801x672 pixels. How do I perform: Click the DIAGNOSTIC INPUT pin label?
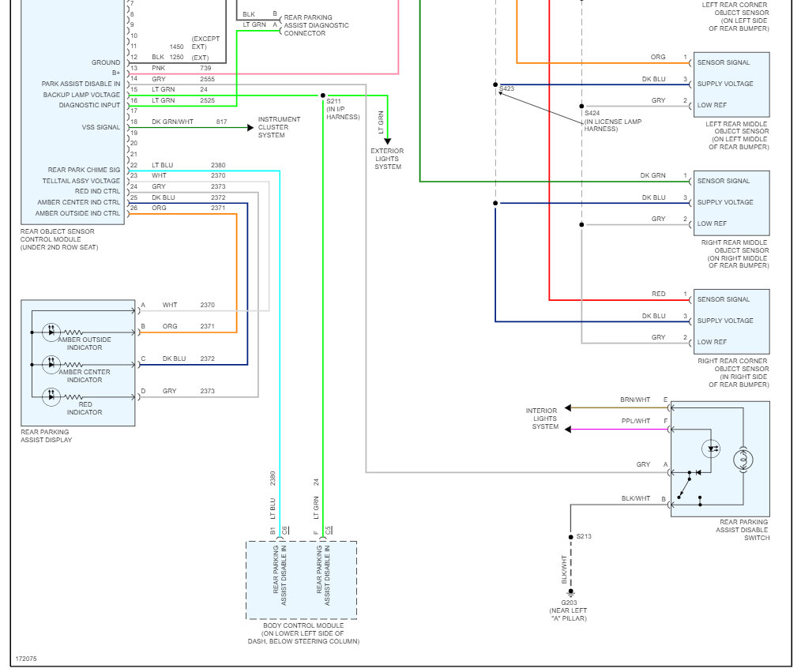click(89, 105)
